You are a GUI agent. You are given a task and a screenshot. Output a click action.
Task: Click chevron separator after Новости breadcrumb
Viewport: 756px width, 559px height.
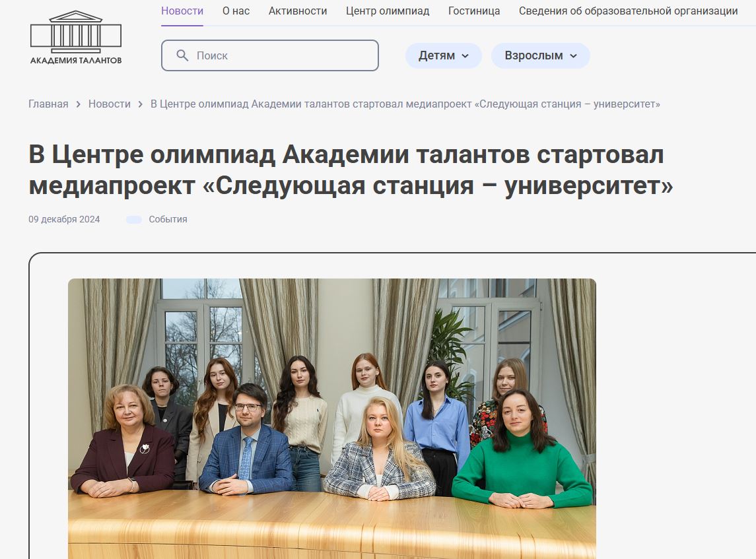point(140,104)
